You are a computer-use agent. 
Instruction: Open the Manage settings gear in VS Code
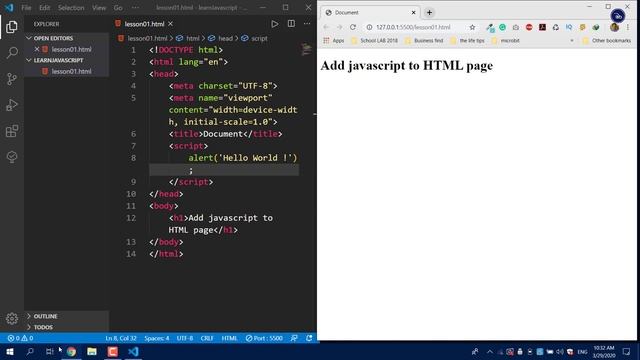(x=12, y=318)
